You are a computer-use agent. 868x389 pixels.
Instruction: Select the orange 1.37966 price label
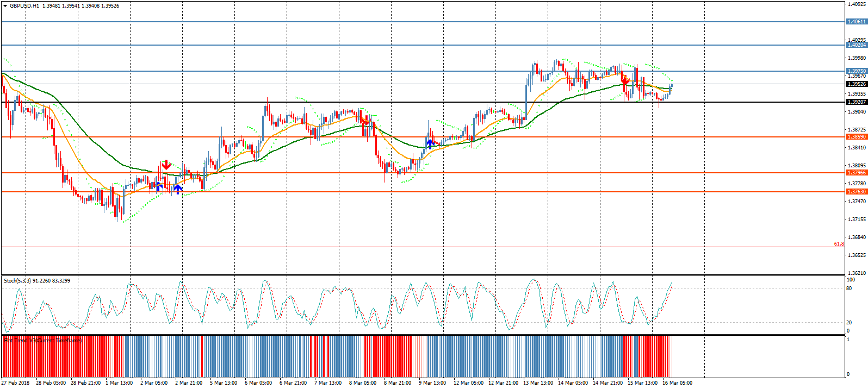click(x=856, y=173)
